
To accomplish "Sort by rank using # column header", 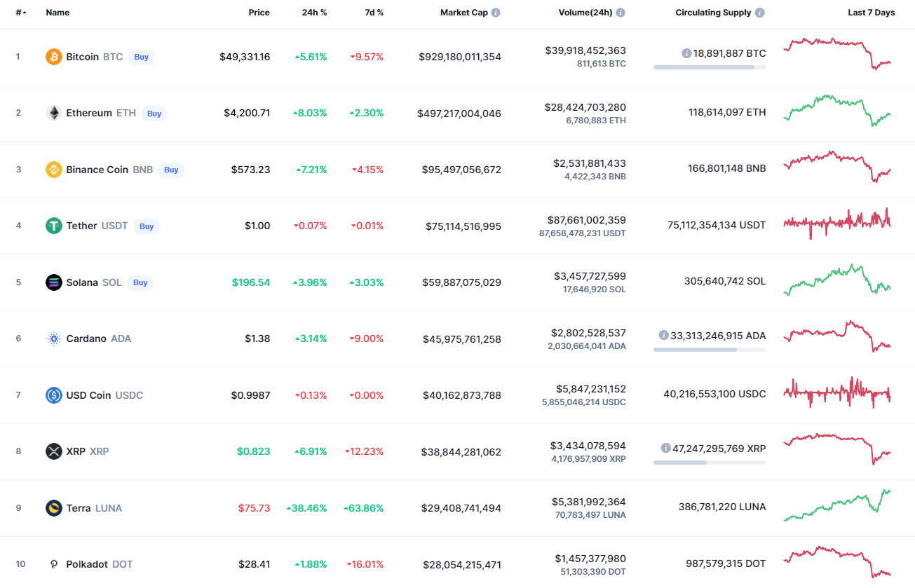I will (21, 13).
